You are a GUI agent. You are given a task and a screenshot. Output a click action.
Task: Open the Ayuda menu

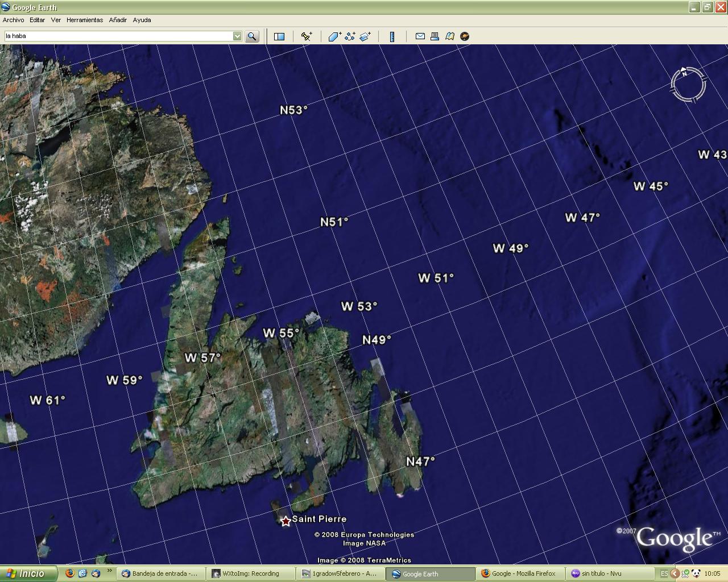142,20
